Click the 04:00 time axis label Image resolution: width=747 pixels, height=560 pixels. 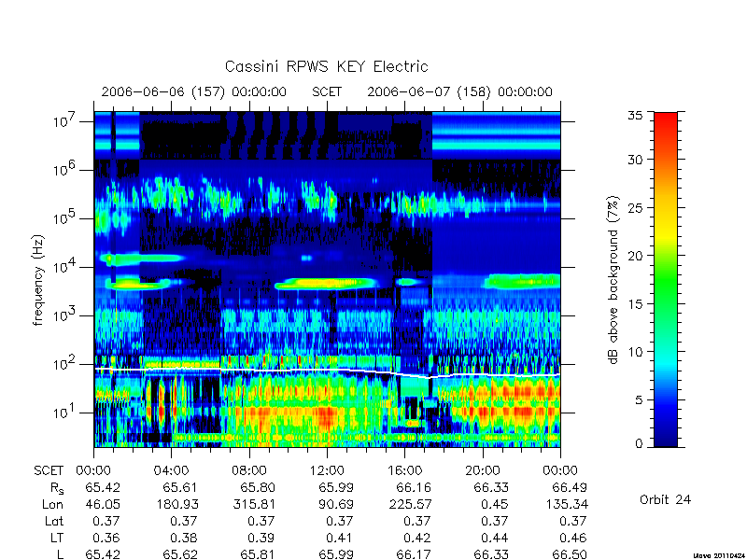pyautogui.click(x=172, y=470)
